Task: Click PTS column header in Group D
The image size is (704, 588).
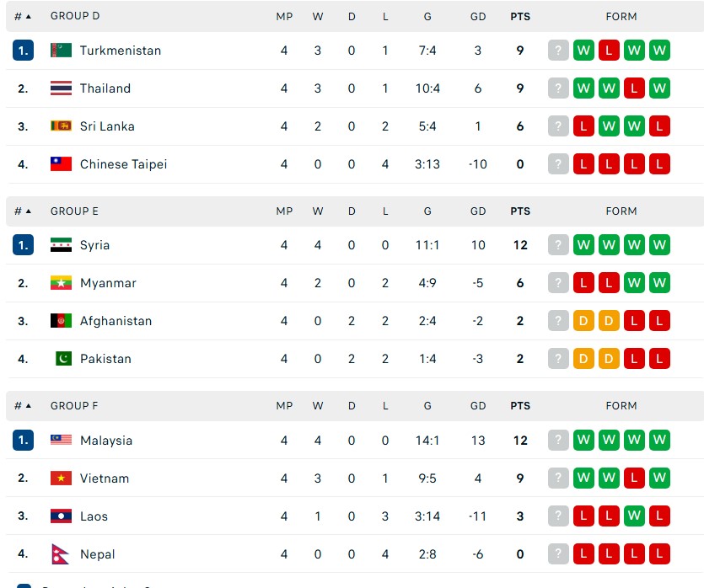Action: [520, 16]
